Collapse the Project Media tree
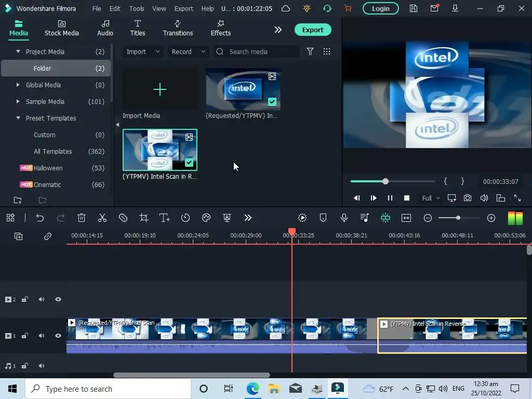The width and height of the screenshot is (532, 399). (18, 51)
